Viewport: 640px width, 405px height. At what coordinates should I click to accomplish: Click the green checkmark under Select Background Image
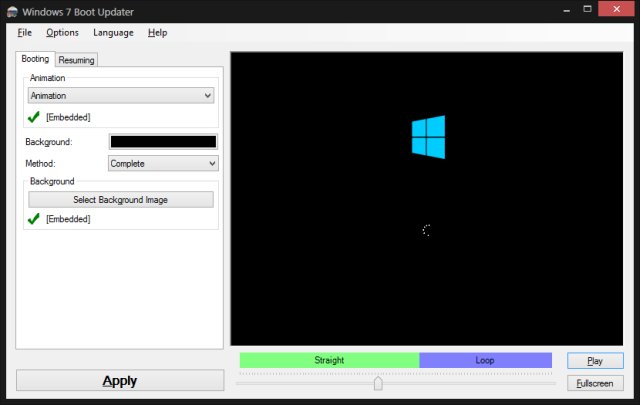point(34,219)
